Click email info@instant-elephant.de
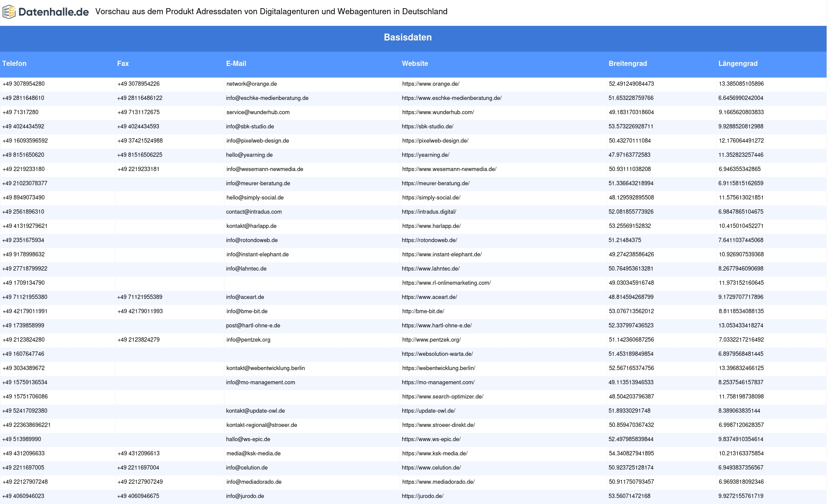The image size is (827, 504). [x=258, y=255]
